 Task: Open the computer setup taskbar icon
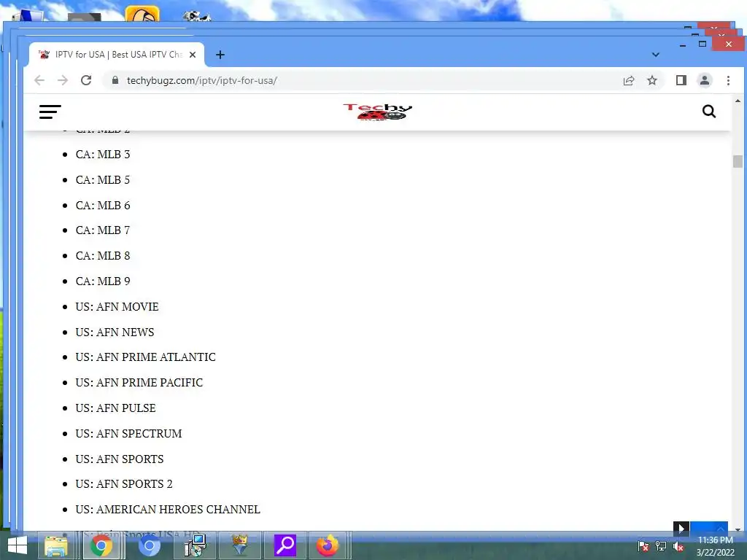coord(196,545)
